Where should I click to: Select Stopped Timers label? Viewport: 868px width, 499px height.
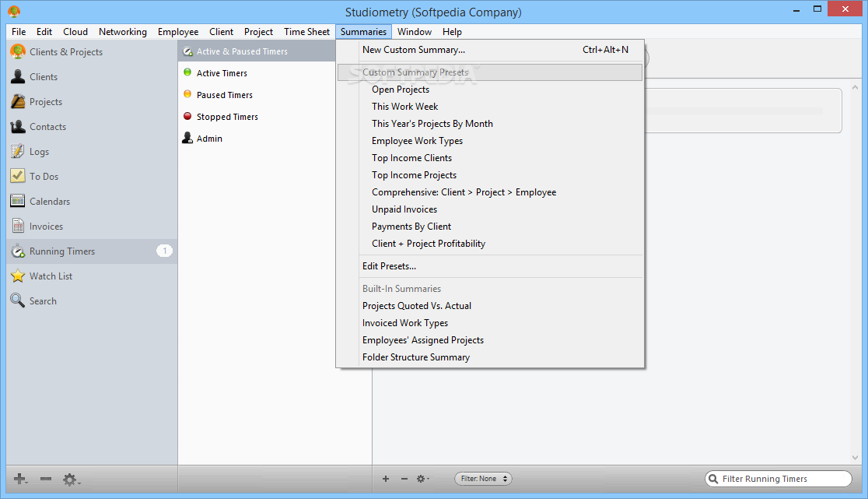click(x=228, y=117)
